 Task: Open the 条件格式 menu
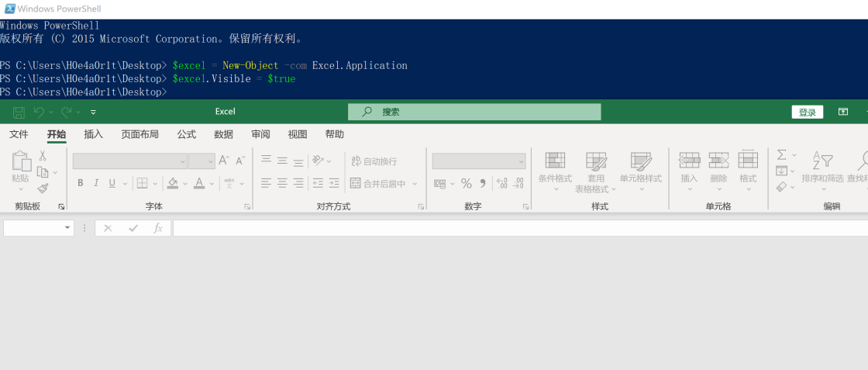click(555, 171)
